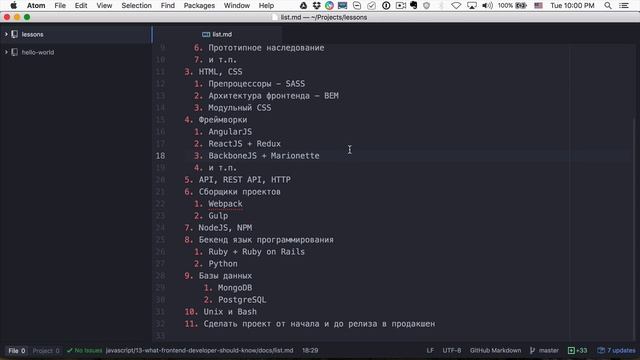
Task: Open the Help menu
Action: pos(266,5)
